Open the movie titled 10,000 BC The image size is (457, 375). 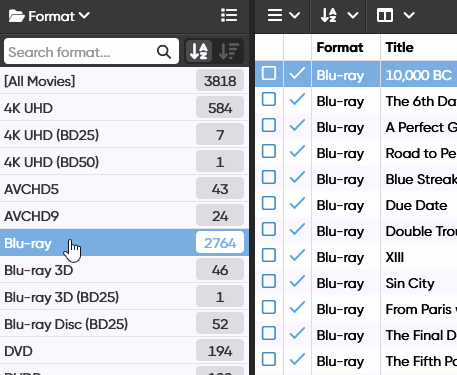418,75
